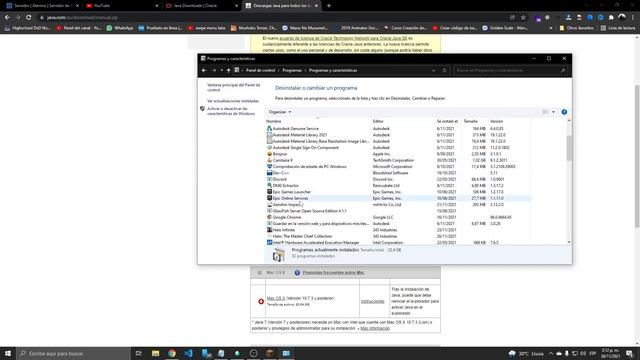Click the taskbar search box
The height and width of the screenshot is (360, 640).
click(x=73, y=353)
